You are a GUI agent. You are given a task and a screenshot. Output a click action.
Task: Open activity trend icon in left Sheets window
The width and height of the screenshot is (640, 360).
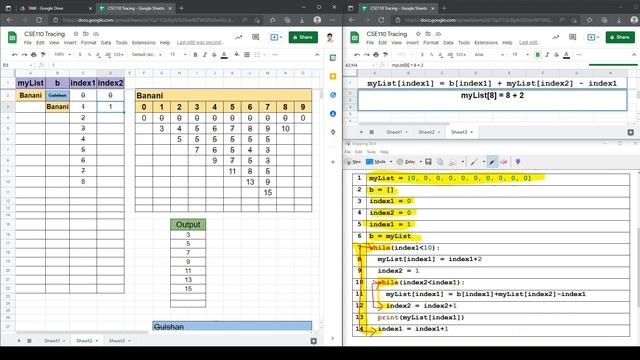pos(239,37)
